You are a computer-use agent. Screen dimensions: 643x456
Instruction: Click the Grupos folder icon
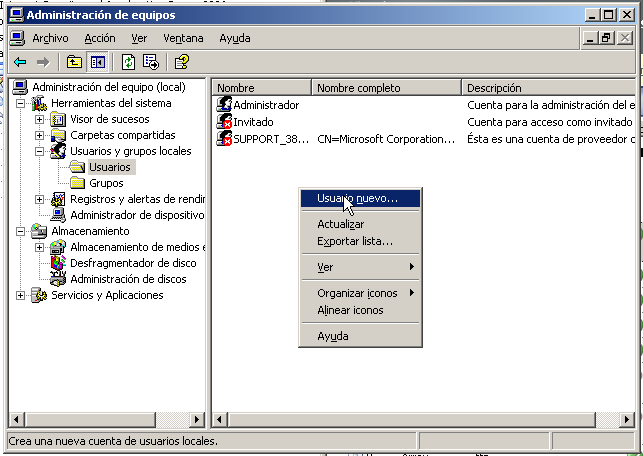pos(77,183)
